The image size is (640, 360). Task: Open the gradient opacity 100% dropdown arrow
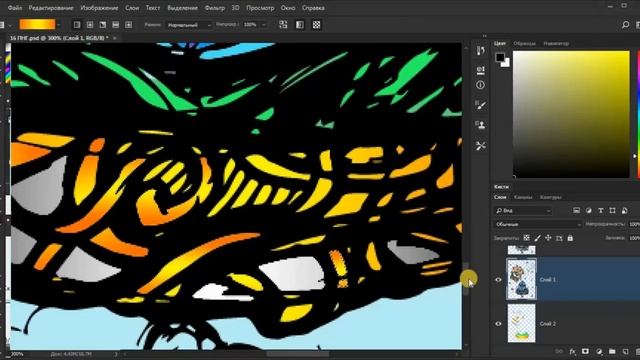pos(263,25)
